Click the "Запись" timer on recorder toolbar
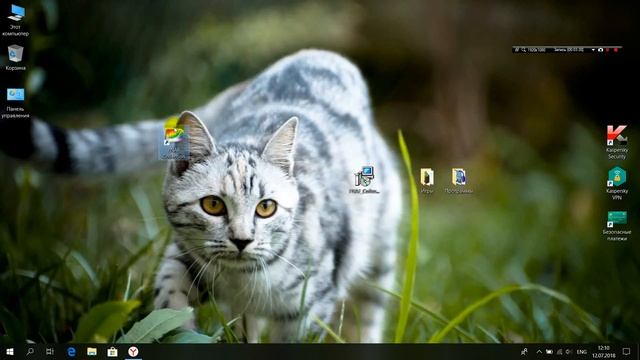This screenshot has width=640, height=360. point(569,50)
